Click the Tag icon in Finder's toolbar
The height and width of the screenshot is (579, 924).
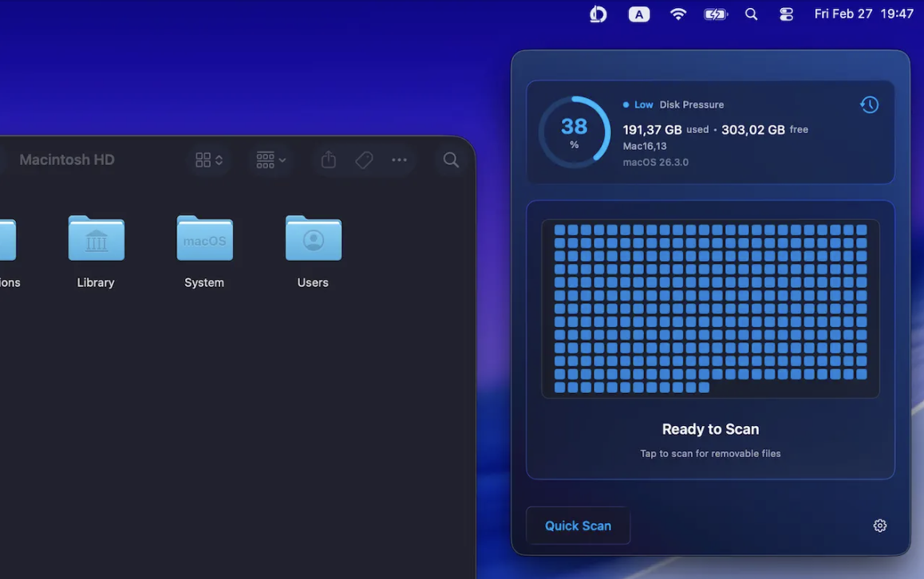pyautogui.click(x=364, y=160)
